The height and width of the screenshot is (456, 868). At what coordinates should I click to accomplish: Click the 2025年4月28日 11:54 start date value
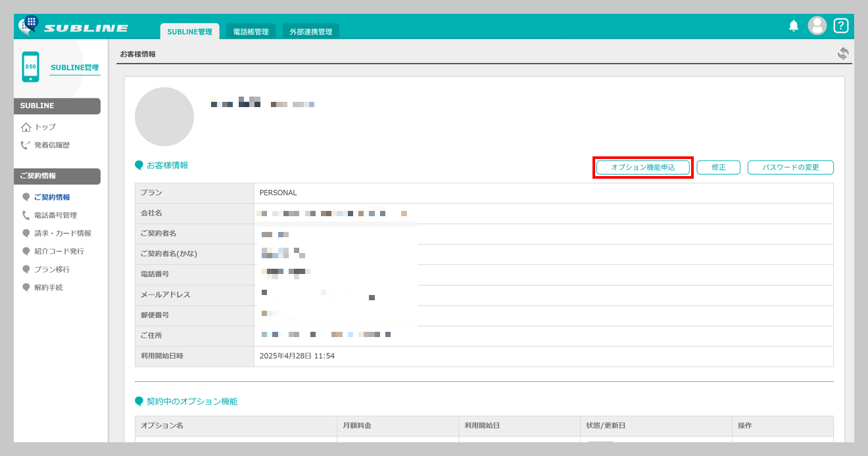point(297,356)
